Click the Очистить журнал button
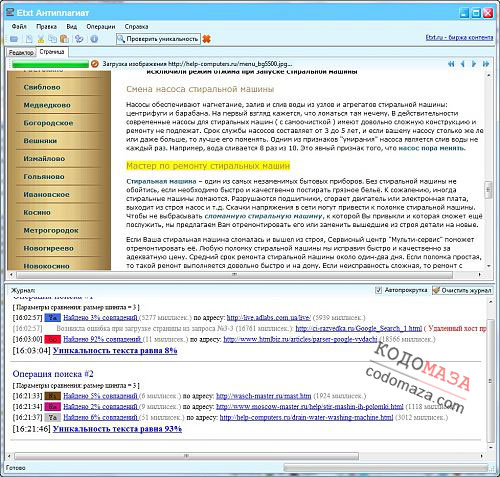 462,290
